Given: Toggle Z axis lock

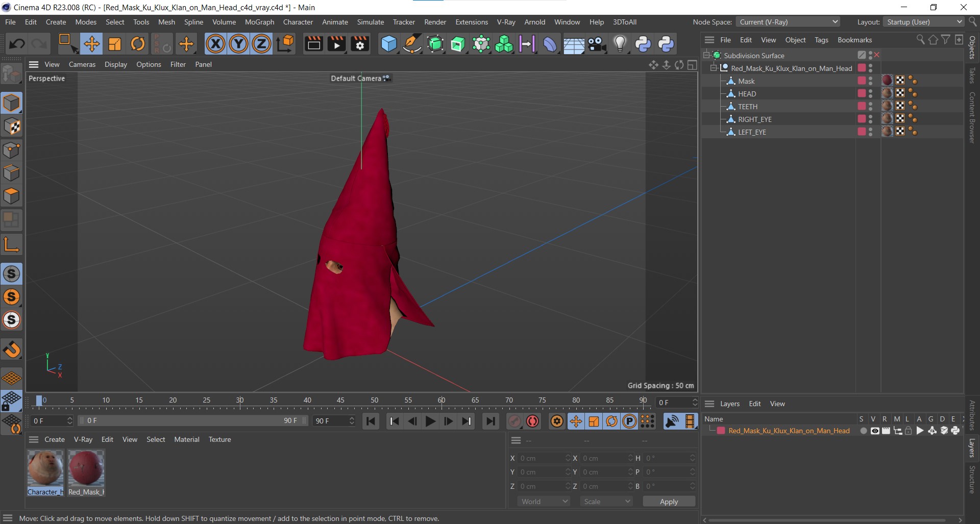Looking at the screenshot, I should [261, 44].
